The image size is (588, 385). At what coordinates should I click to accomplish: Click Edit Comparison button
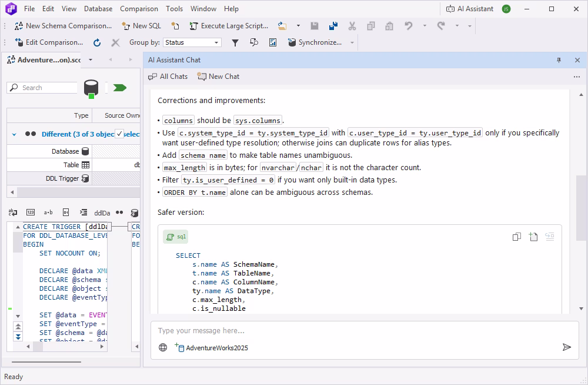point(49,42)
